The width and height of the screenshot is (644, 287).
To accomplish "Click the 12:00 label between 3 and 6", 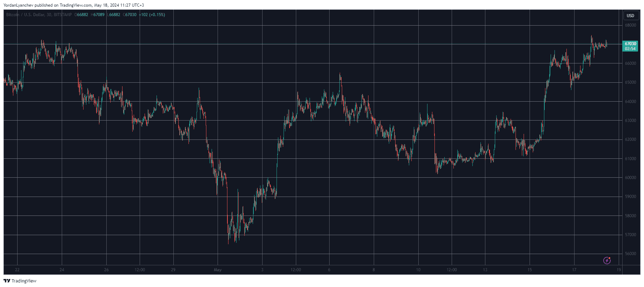I will [296, 270].
